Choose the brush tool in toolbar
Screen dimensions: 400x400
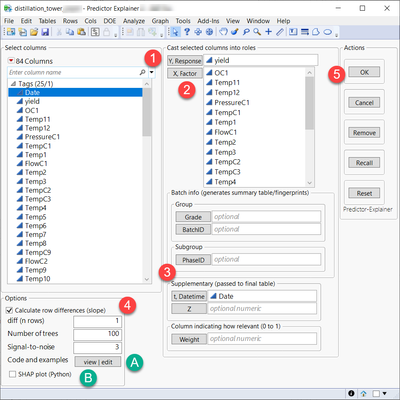pos(235,32)
